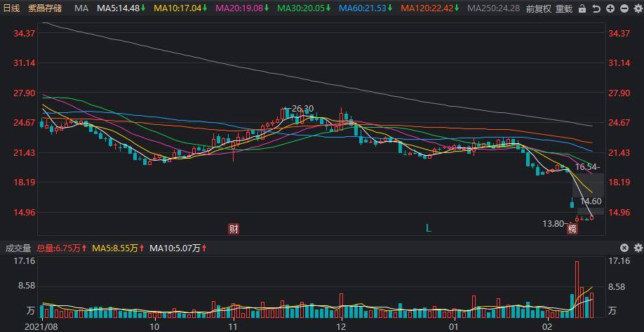
Task: Open the 日线 period selector
Action: click(x=11, y=8)
